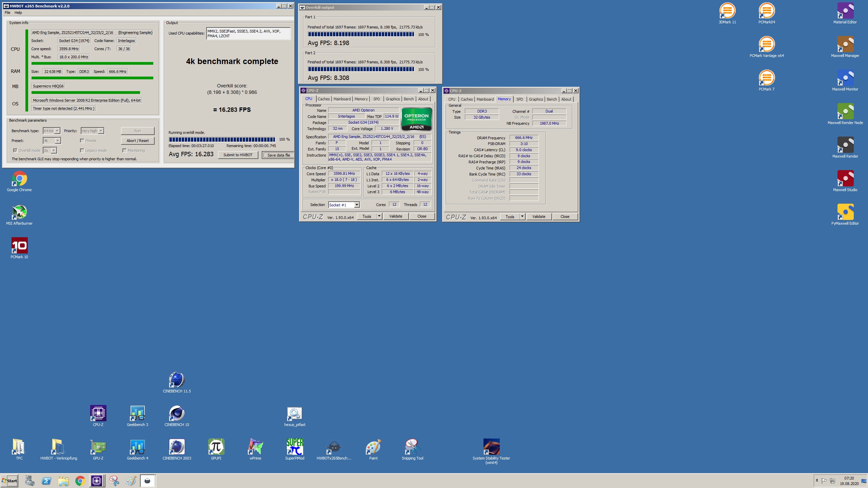This screenshot has width=868, height=488.
Task: Launch Material Editor from the desktop
Action: click(845, 14)
